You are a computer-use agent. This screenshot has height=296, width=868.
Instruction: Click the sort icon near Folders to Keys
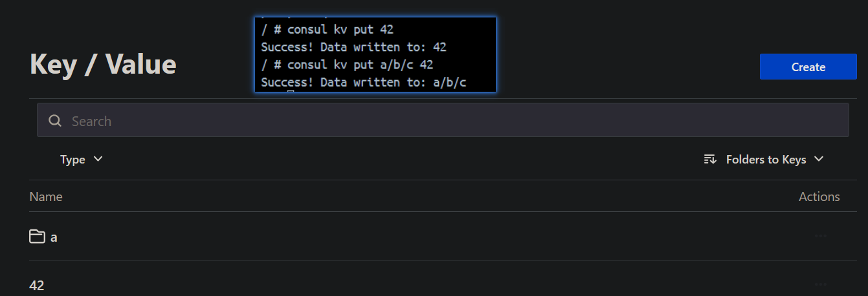pyautogui.click(x=710, y=159)
